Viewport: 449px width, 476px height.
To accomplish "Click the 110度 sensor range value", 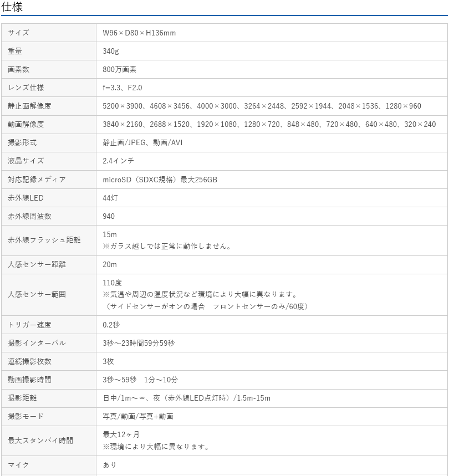I will (x=112, y=283).
